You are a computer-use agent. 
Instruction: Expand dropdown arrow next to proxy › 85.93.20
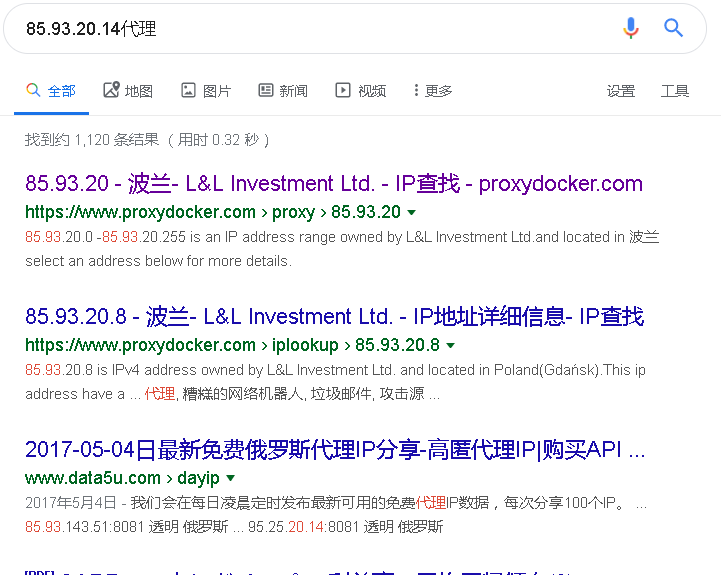[412, 213]
